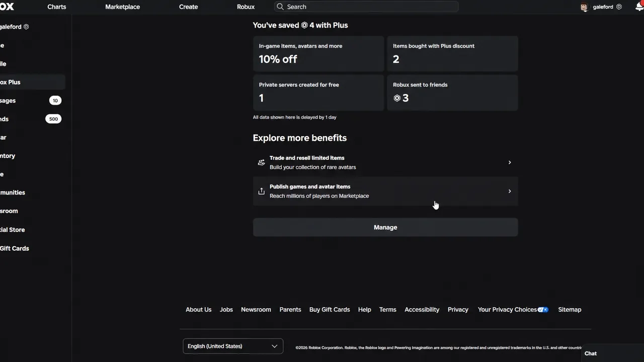The image size is (644, 362).
Task: Open Official Store in the sidebar
Action: click(13, 230)
